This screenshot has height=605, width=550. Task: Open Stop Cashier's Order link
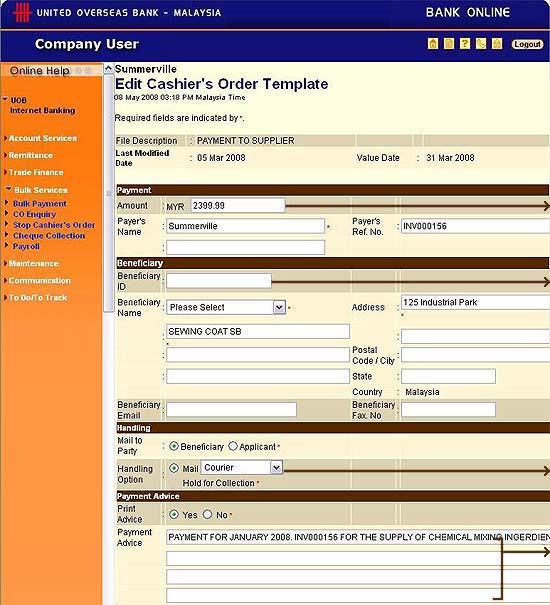[x=54, y=225]
